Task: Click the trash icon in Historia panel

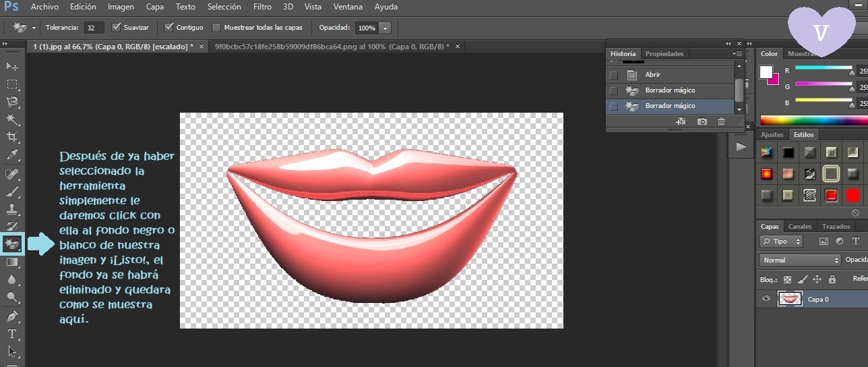Action: tap(722, 121)
